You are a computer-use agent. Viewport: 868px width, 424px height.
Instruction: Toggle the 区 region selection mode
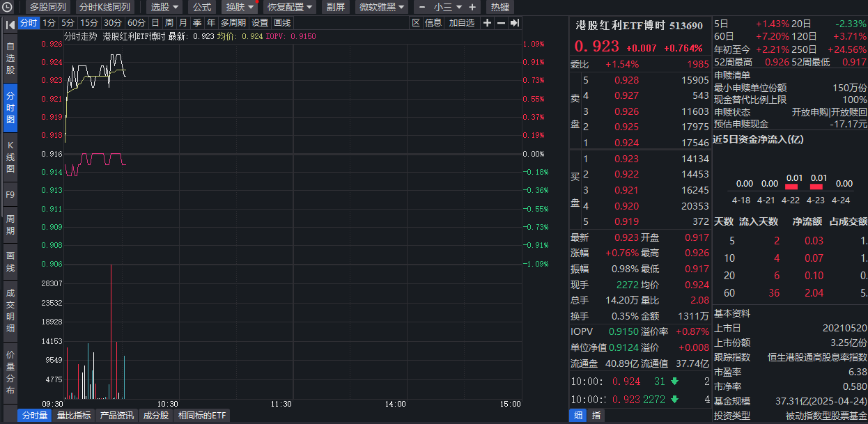(x=414, y=22)
